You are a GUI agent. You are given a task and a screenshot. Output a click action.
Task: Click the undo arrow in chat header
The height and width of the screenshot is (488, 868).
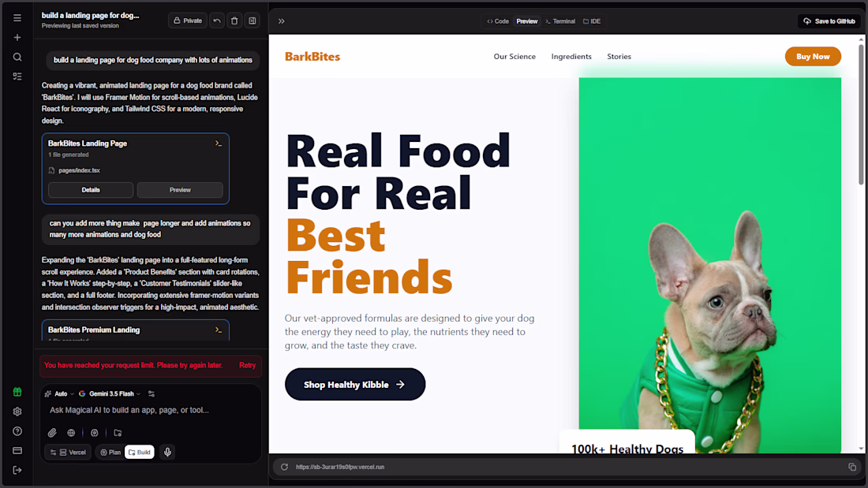coord(217,20)
